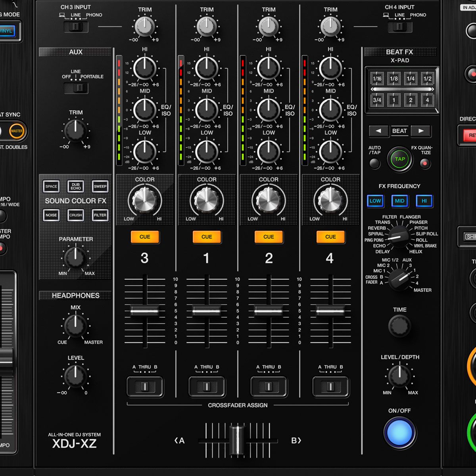Screen dimensions: 476x476
Task: Click the CH 3 INPUT line/phono switch
Action: pyautogui.click(x=76, y=27)
